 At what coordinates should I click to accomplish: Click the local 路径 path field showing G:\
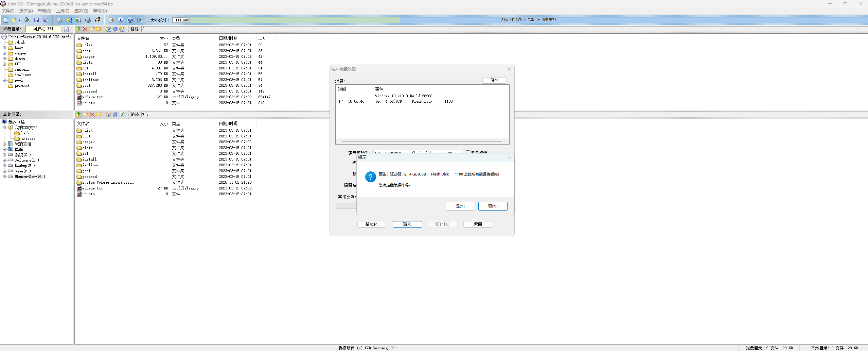pyautogui.click(x=234, y=115)
